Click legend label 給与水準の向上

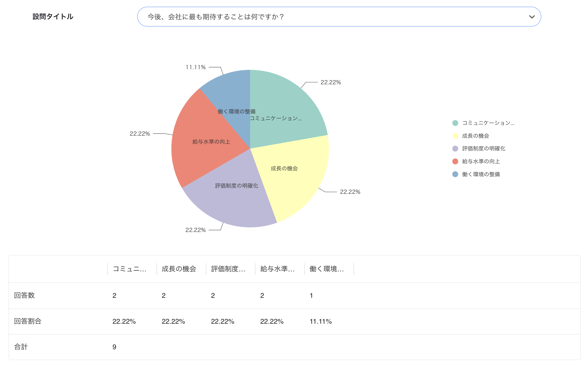(481, 162)
